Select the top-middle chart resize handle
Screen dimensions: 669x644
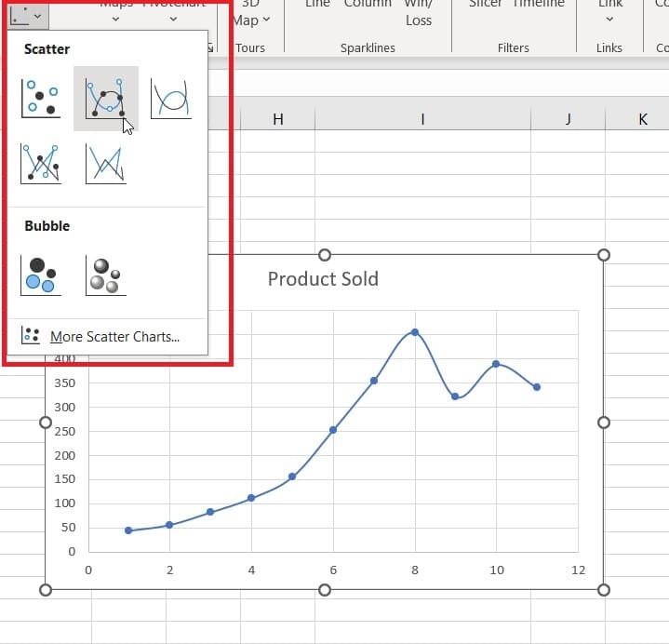[325, 255]
